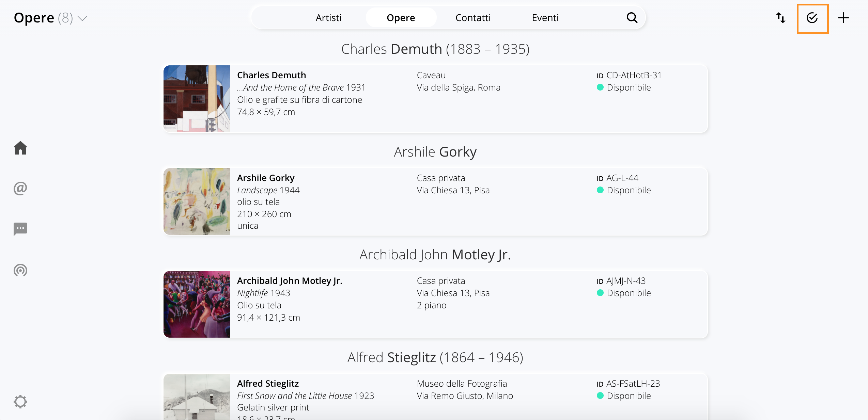
Task: Click ID AS-FSatLH-23 text
Action: 628,384
